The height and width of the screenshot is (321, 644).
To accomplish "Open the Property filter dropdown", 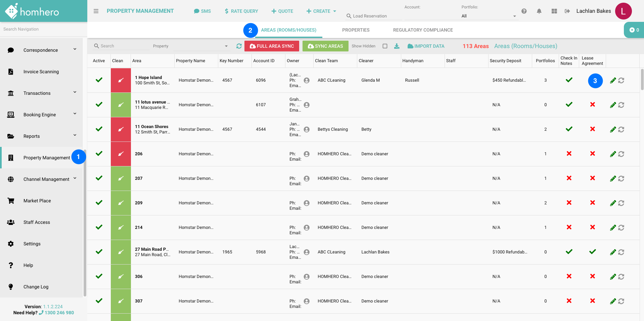I will point(201,46).
